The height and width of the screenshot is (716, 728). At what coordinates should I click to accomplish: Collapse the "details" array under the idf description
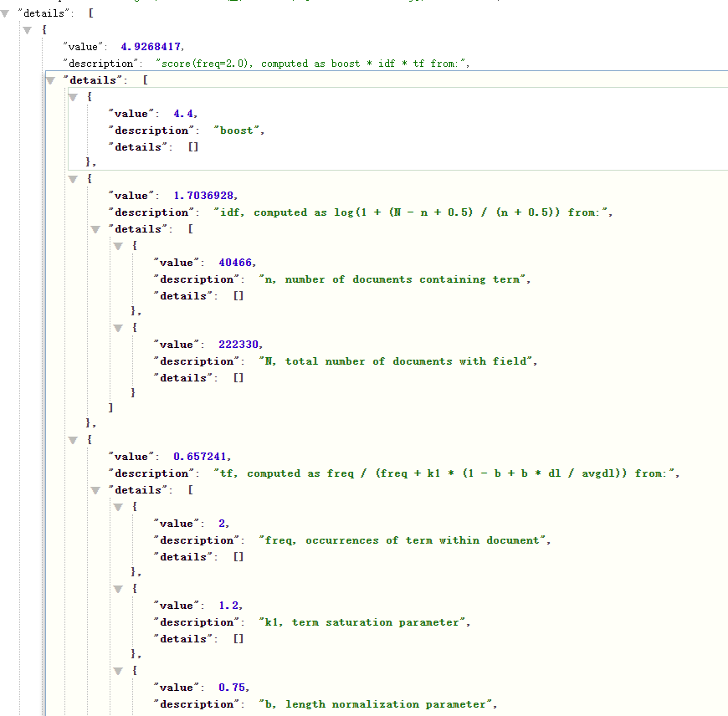(95, 229)
